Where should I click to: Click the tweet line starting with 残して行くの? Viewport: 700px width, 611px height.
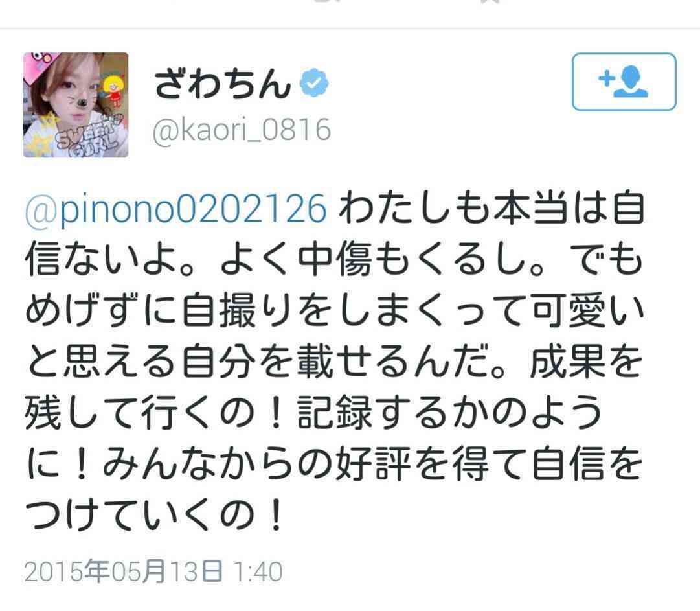[x=313, y=413]
